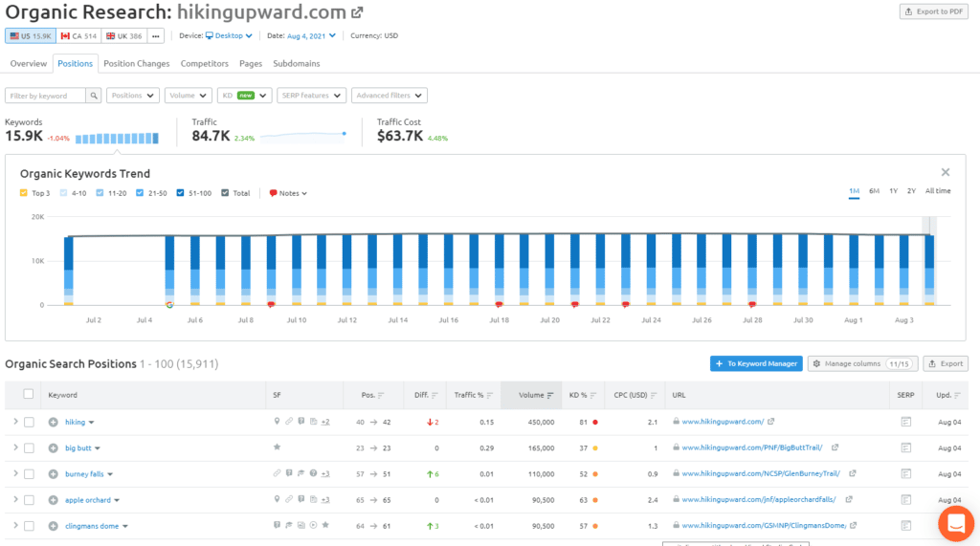
Task: Click the red note marker near Jul 28
Action: coord(752,304)
